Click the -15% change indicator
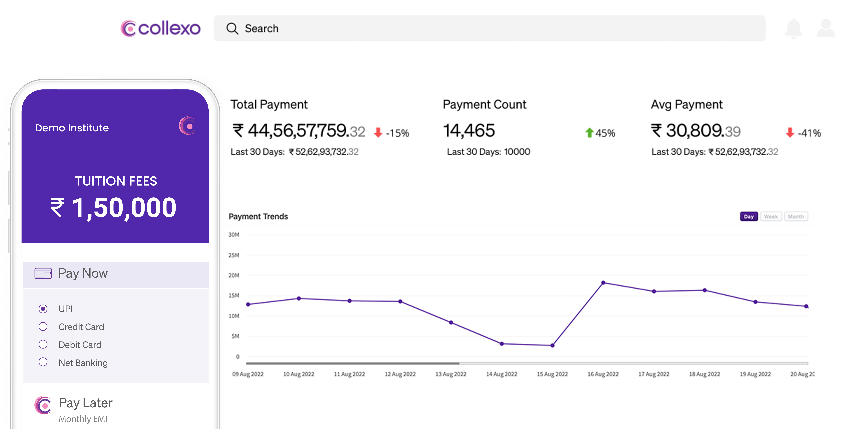 tap(398, 133)
